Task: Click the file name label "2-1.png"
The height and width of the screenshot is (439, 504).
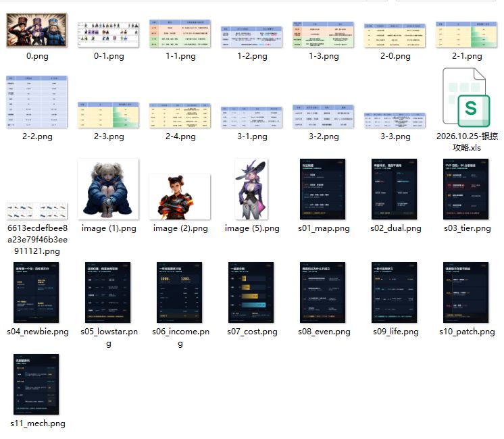Action: tap(467, 56)
